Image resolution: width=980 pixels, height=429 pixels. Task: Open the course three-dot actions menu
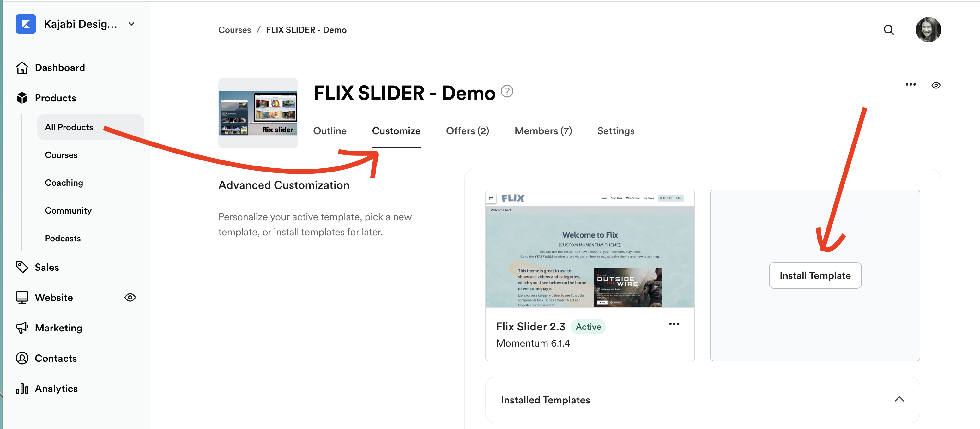(910, 84)
